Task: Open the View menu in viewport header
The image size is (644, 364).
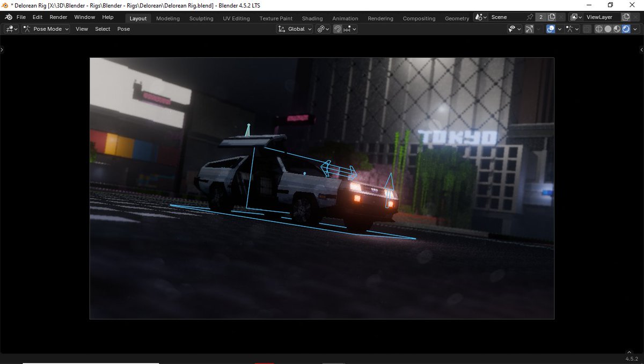Action: 82,29
